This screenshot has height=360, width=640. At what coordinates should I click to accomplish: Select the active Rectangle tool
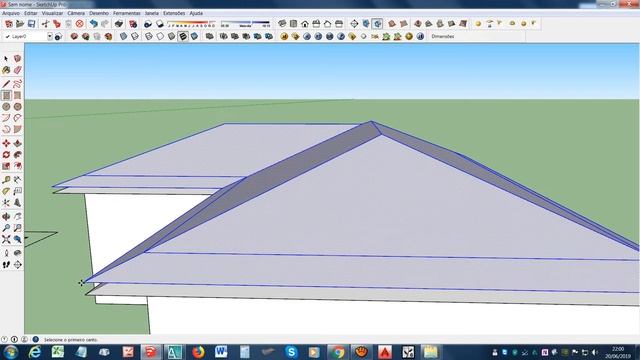point(6,96)
